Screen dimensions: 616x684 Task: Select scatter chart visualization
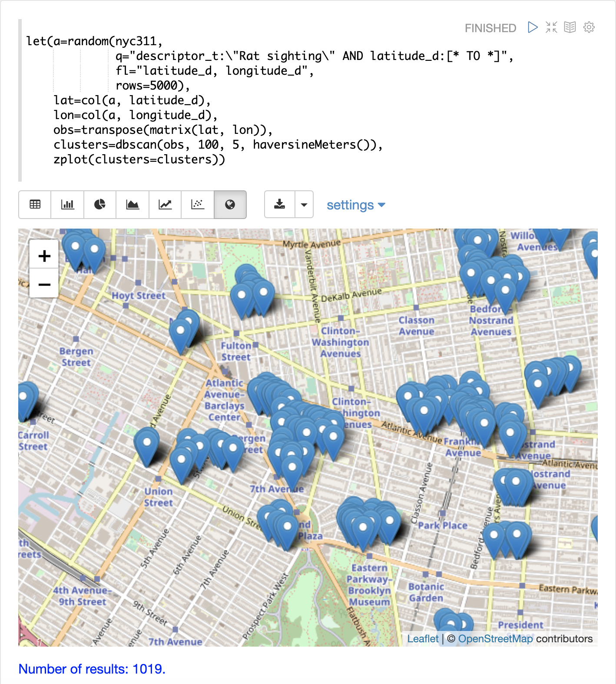198,204
